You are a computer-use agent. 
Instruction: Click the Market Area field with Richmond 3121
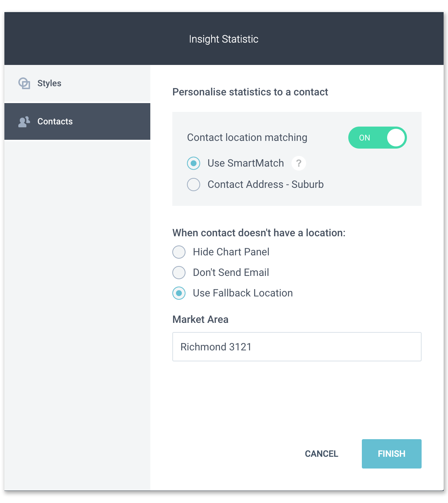pyautogui.click(x=297, y=347)
